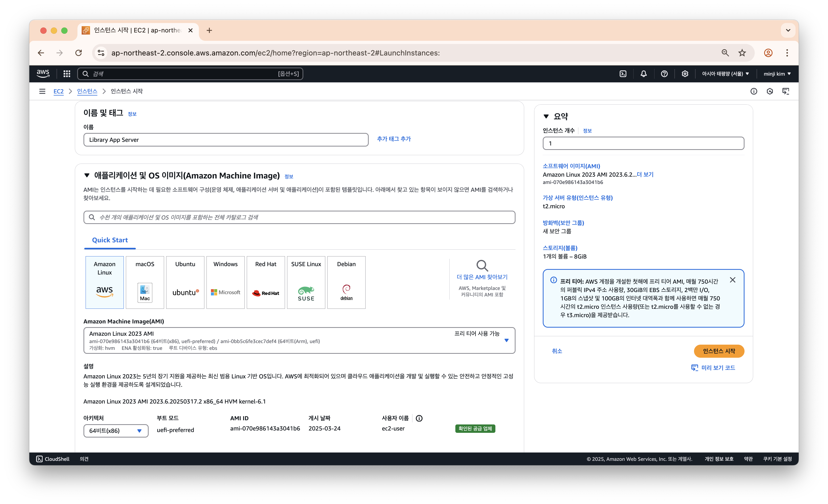Click the 정보 link beside 인스턴스 개수

point(587,131)
